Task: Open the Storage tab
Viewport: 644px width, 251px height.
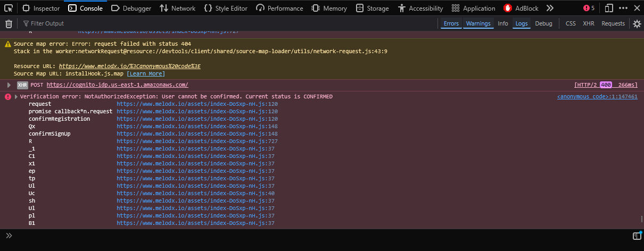Action: pos(372,8)
